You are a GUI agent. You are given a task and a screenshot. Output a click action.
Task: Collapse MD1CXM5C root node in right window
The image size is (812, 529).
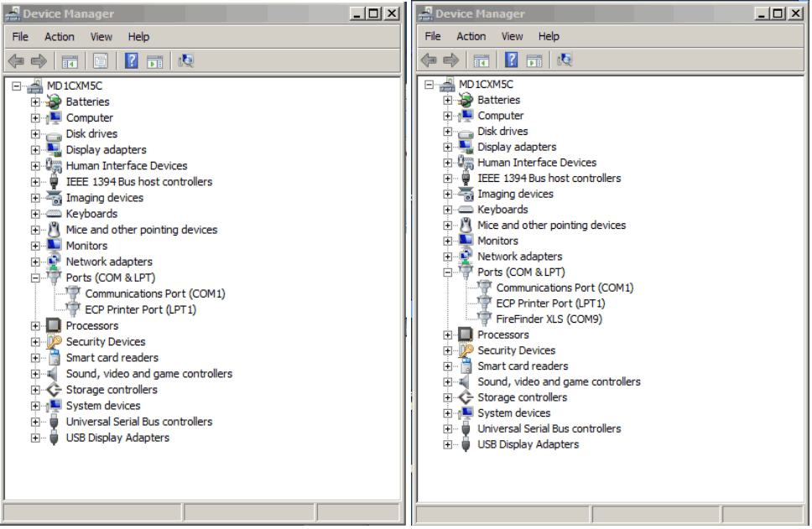coord(429,85)
